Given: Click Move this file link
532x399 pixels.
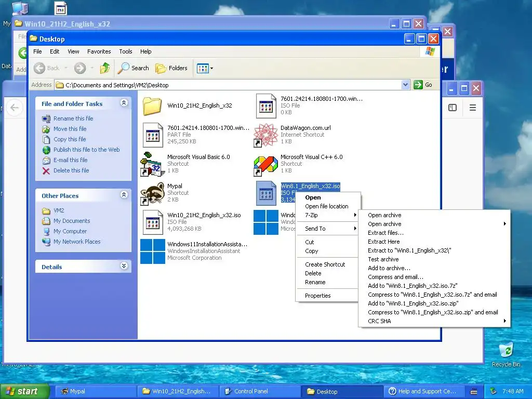Looking at the screenshot, I should point(70,129).
